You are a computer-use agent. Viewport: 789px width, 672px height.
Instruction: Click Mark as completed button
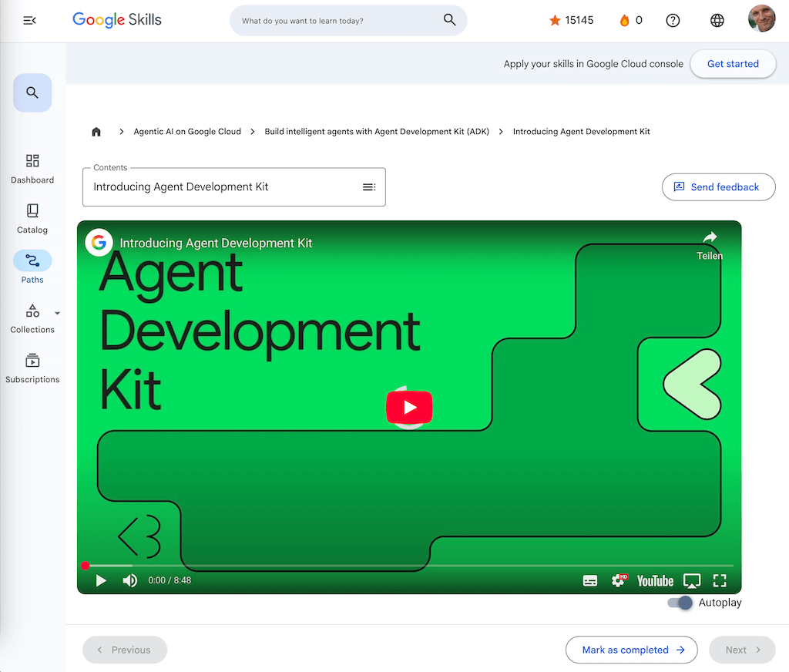point(631,650)
